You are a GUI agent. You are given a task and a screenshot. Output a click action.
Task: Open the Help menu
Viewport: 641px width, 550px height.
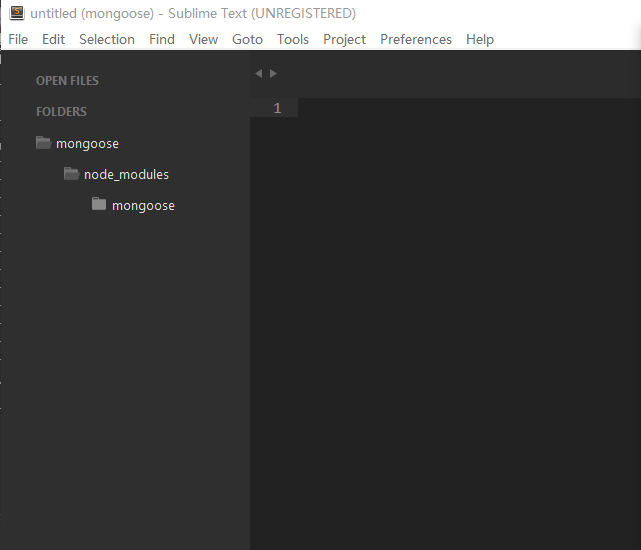(x=480, y=39)
